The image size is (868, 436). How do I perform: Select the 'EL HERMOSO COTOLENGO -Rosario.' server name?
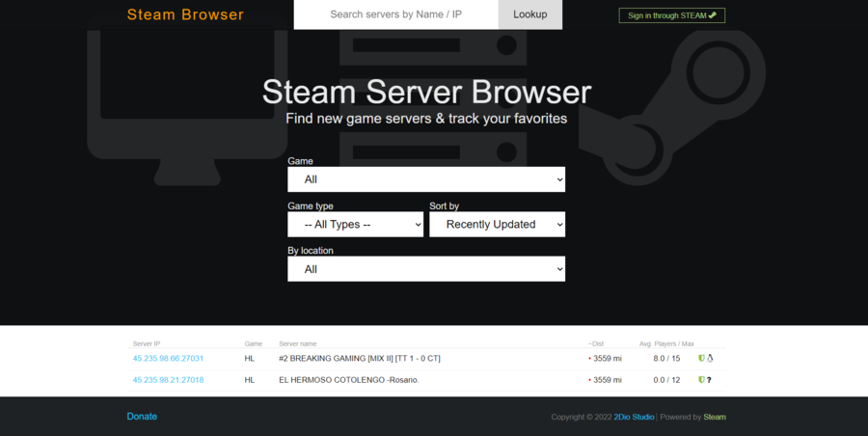point(349,380)
